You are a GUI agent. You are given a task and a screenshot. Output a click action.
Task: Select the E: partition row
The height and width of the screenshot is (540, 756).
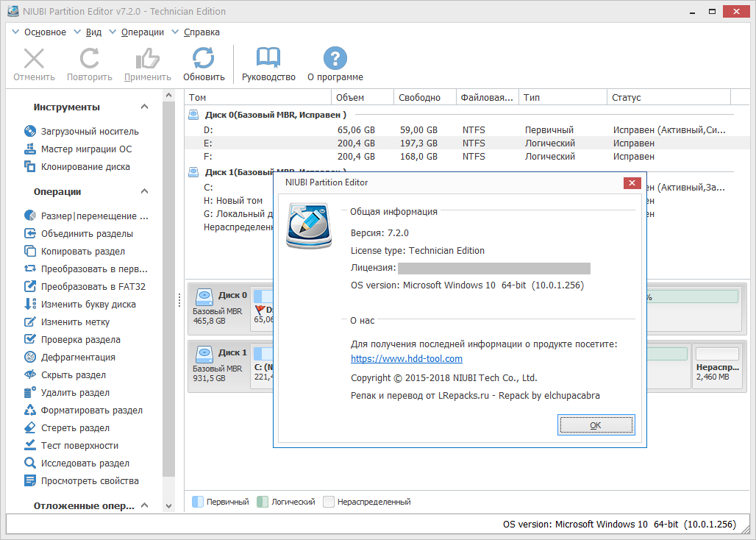208,143
